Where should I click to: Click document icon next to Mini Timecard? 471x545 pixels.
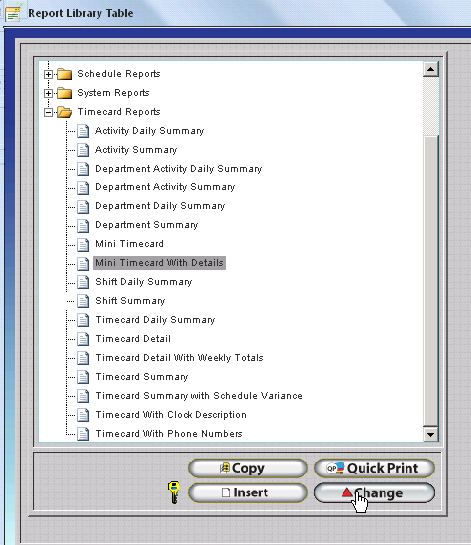click(83, 244)
